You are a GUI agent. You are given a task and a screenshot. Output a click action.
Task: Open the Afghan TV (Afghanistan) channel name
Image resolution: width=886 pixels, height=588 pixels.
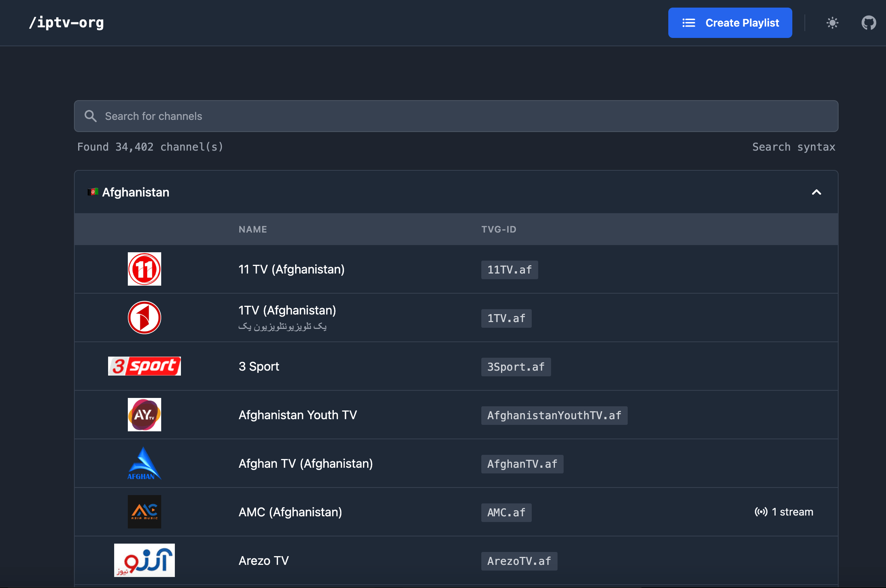306,464
